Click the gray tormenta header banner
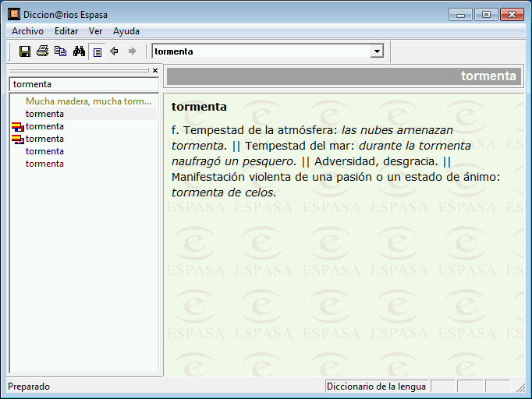Viewport: 532px width, 399px height. tap(344, 76)
